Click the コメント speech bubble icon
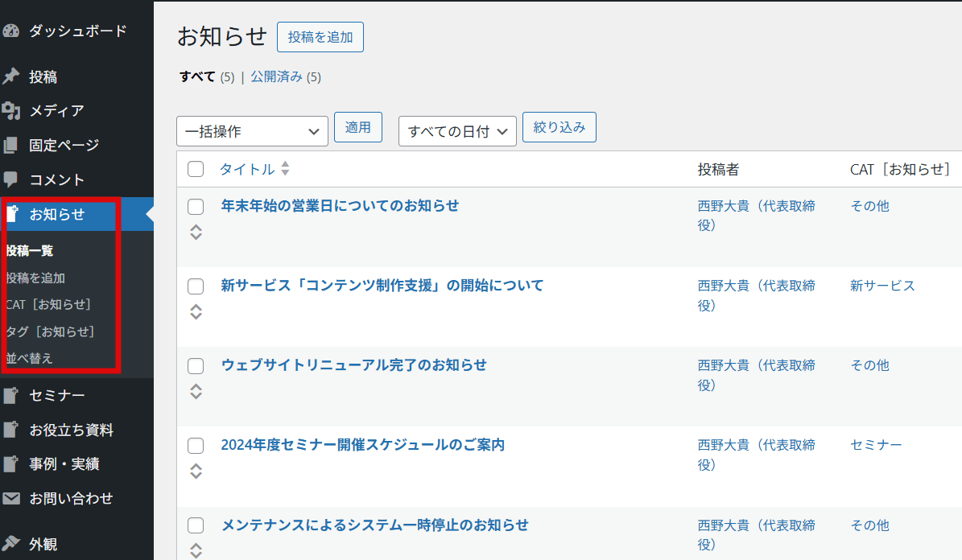 [10, 179]
